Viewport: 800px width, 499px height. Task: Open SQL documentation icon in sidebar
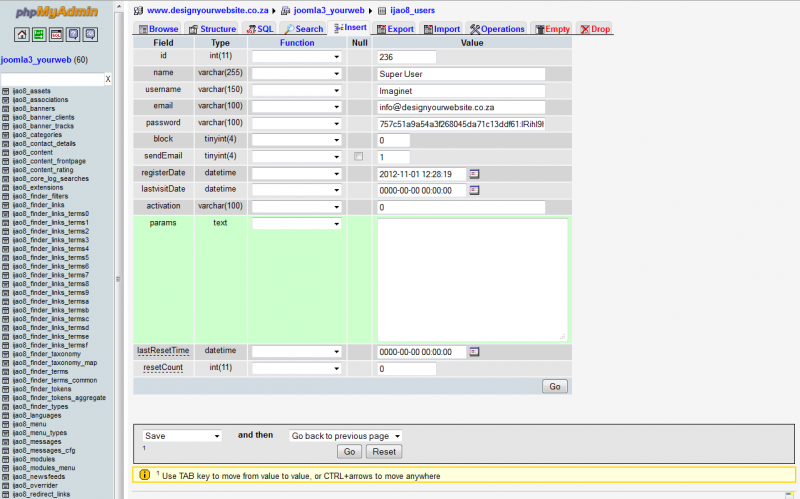91,35
